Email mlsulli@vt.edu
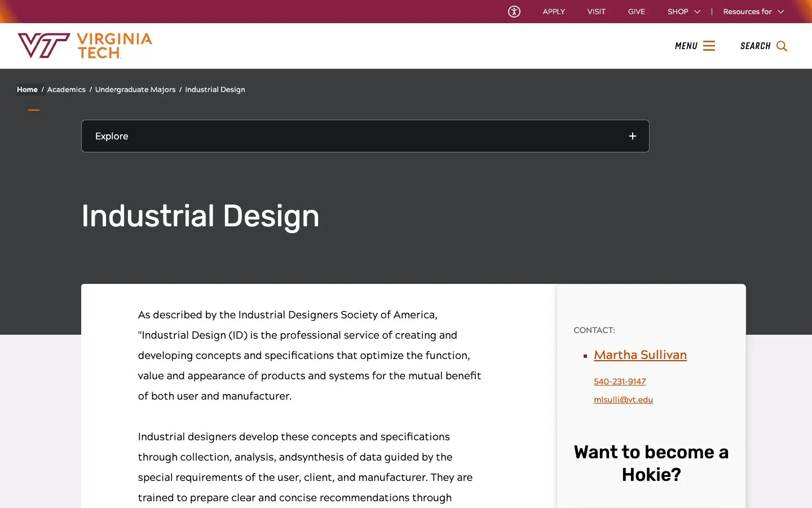 tap(623, 400)
